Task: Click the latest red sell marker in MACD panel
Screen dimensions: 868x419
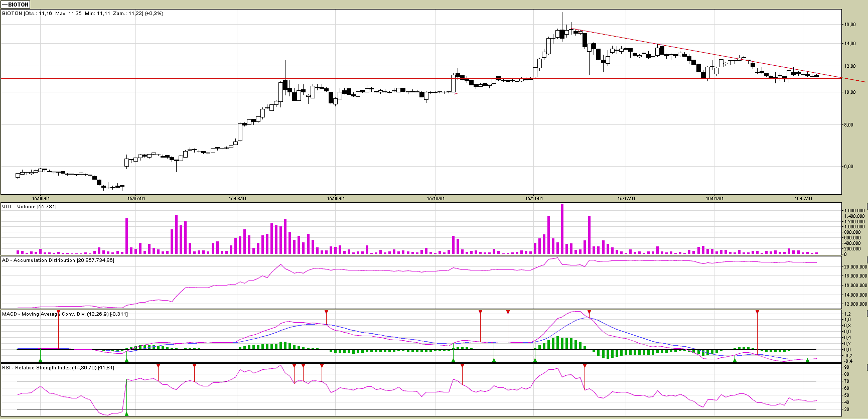Action: click(757, 313)
